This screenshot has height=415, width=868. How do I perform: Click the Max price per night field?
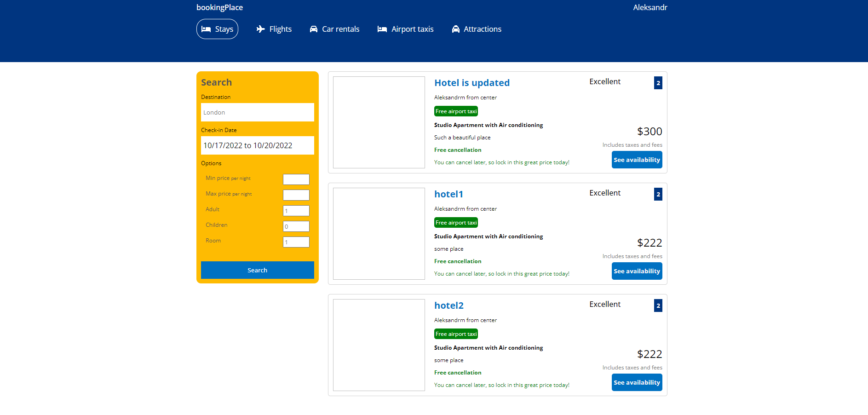click(x=296, y=195)
